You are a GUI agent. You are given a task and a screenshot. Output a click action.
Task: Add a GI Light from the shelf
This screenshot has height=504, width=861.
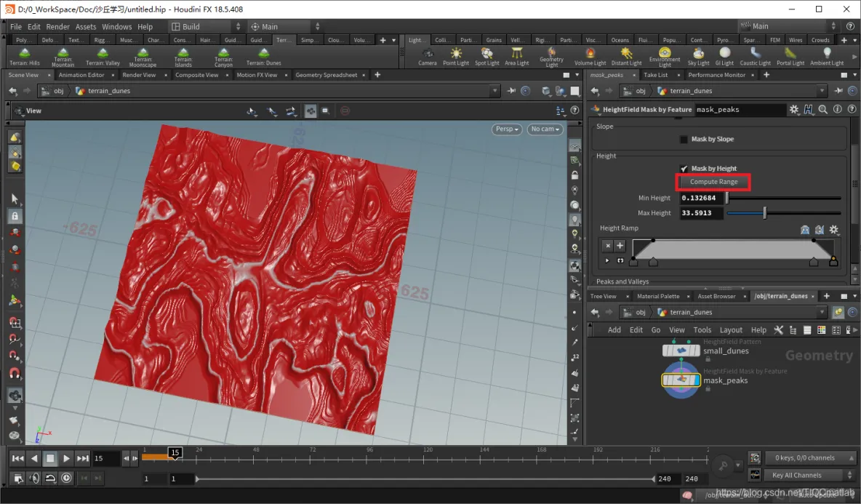[725, 57]
